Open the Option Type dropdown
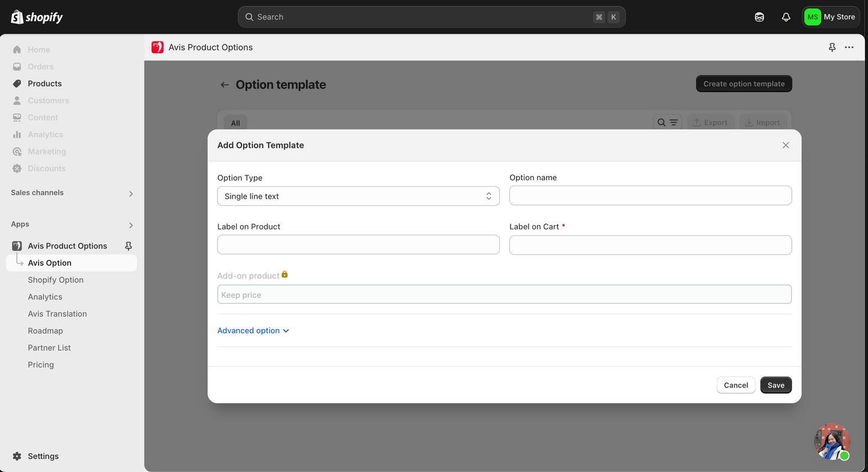Viewport: 868px width, 472px height. (359, 196)
